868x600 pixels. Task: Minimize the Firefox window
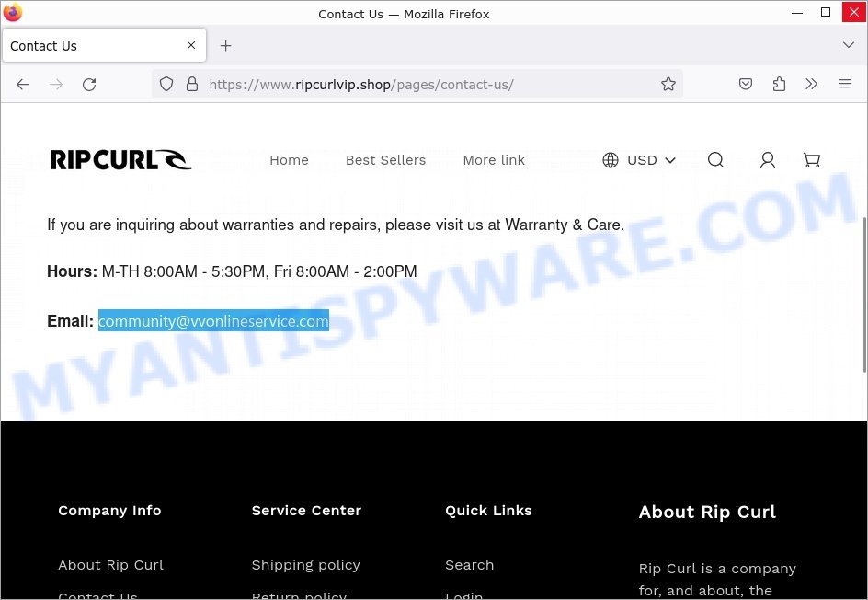point(797,13)
